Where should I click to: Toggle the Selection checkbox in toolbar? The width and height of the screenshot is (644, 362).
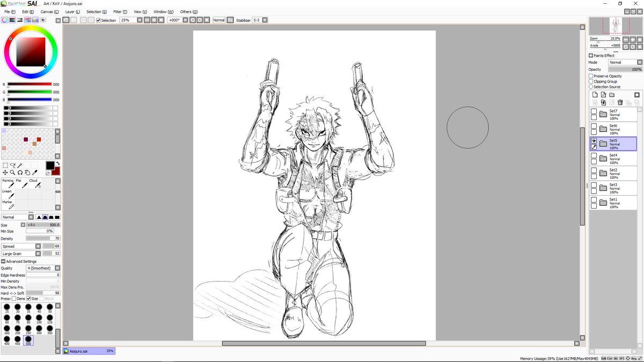pyautogui.click(x=98, y=20)
